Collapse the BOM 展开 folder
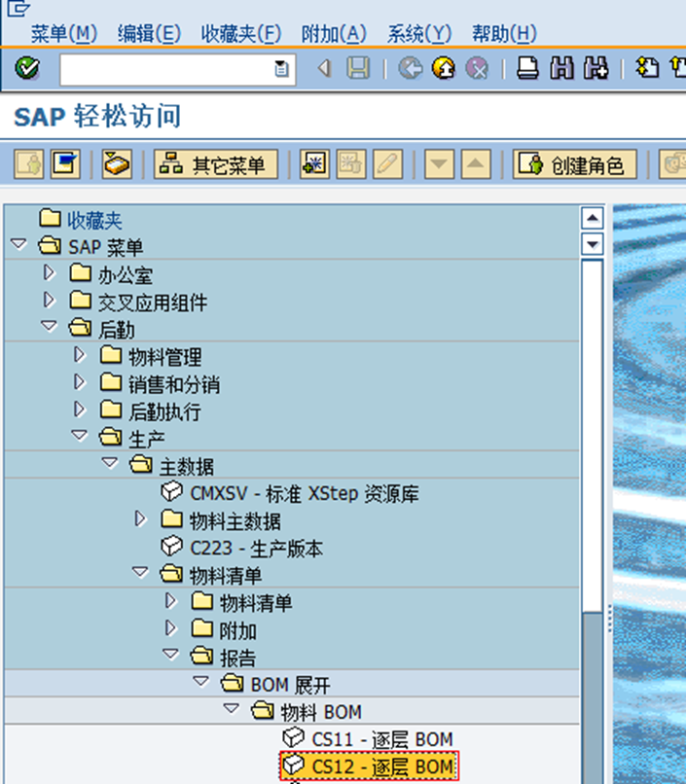 pos(201,682)
